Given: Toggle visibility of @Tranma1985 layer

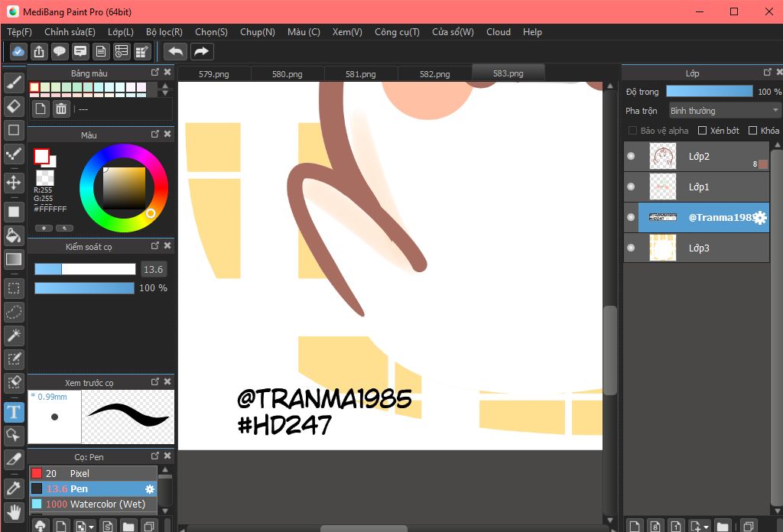Looking at the screenshot, I should point(631,217).
